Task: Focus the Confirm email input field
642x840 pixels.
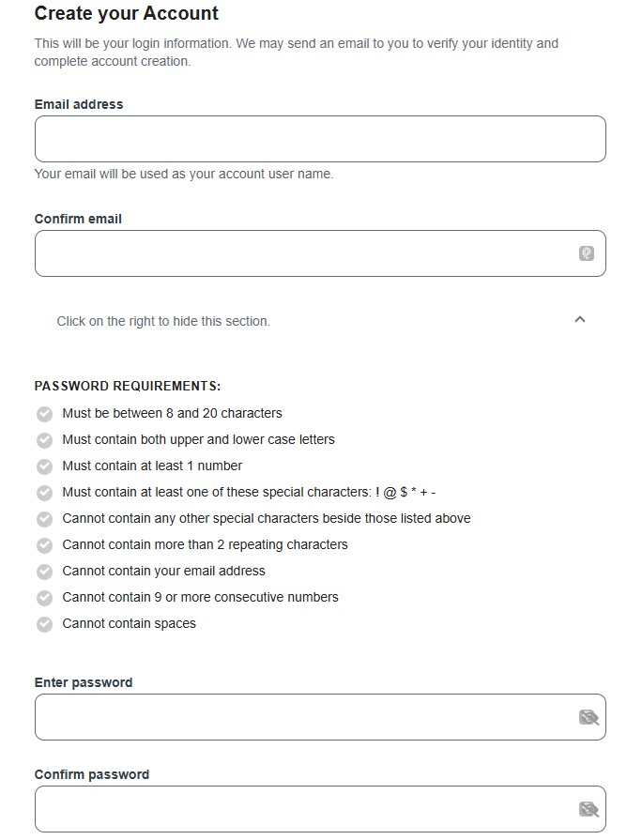Action: coord(300,253)
